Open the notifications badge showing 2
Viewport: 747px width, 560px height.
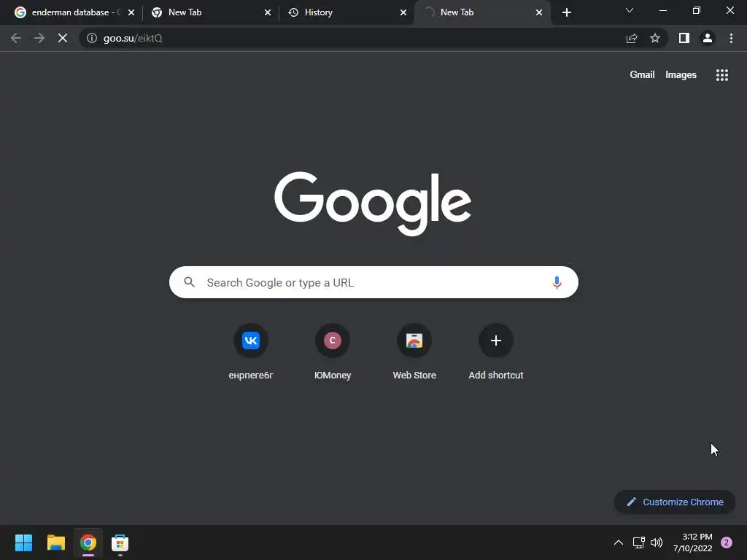tap(726, 542)
